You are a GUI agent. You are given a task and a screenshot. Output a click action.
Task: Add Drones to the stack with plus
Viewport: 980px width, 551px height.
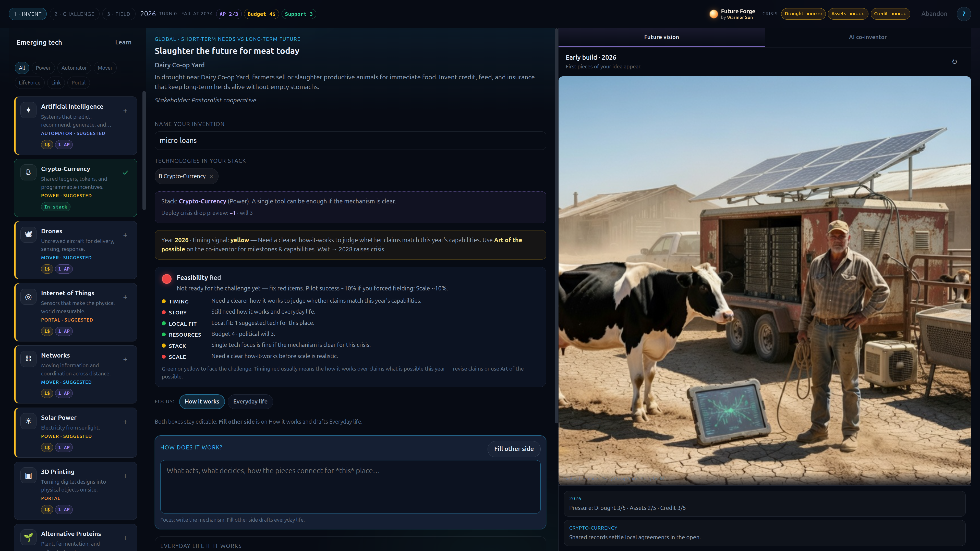pyautogui.click(x=125, y=235)
